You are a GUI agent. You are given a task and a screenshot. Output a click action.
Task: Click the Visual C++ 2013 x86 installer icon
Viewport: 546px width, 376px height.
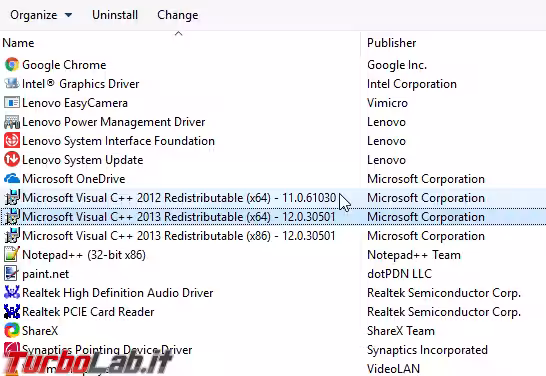[12, 235]
